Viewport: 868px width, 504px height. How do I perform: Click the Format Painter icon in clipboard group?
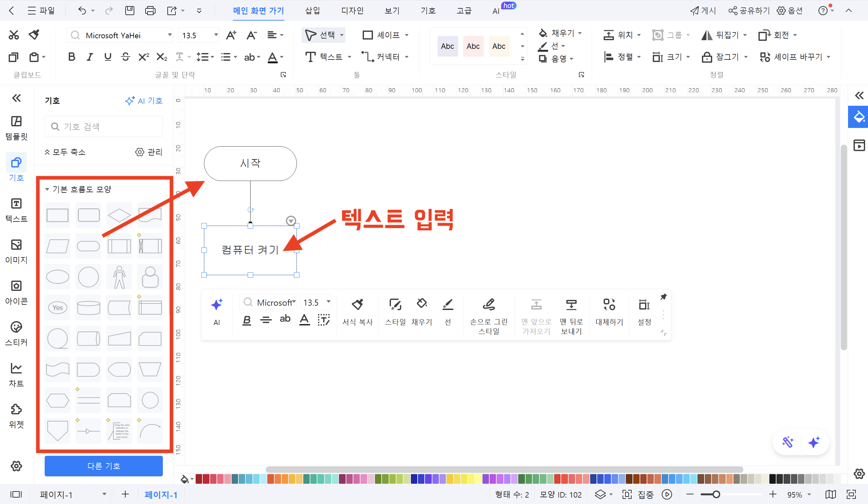[x=34, y=35]
